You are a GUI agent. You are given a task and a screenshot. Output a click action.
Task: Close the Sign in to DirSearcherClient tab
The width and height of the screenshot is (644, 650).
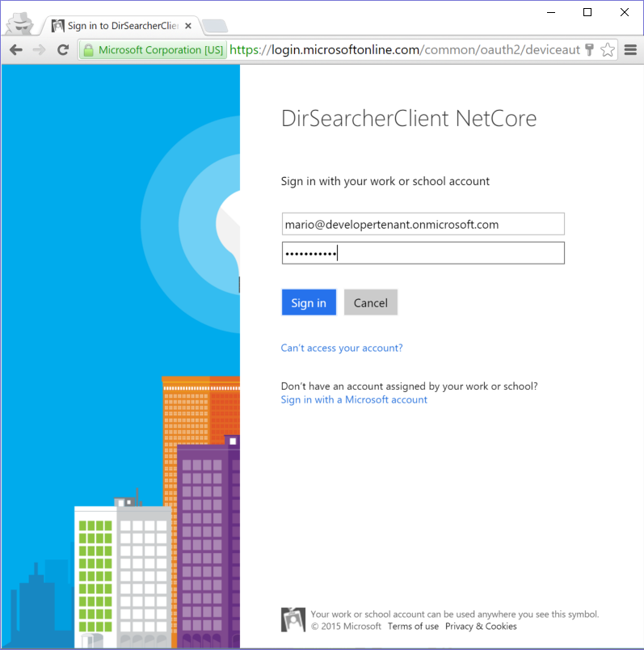(x=188, y=26)
